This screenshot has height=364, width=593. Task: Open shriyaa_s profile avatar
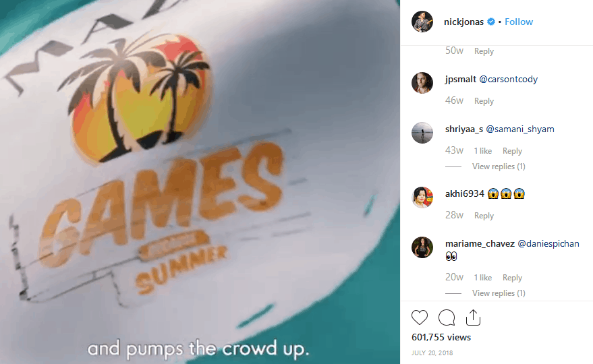(x=422, y=132)
